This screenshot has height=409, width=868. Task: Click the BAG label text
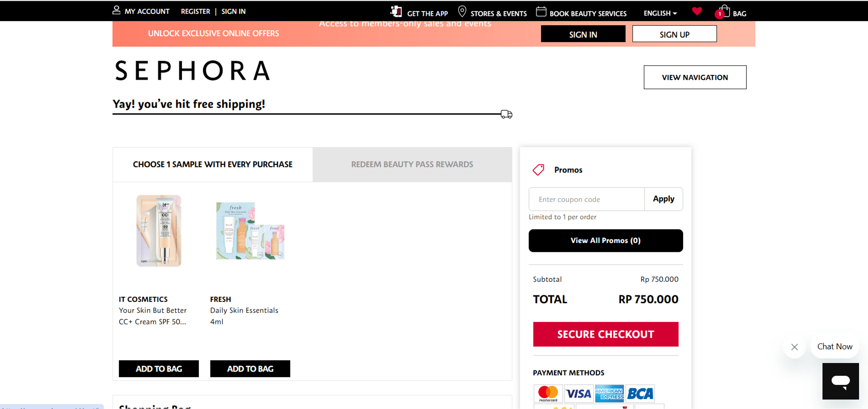(x=739, y=14)
